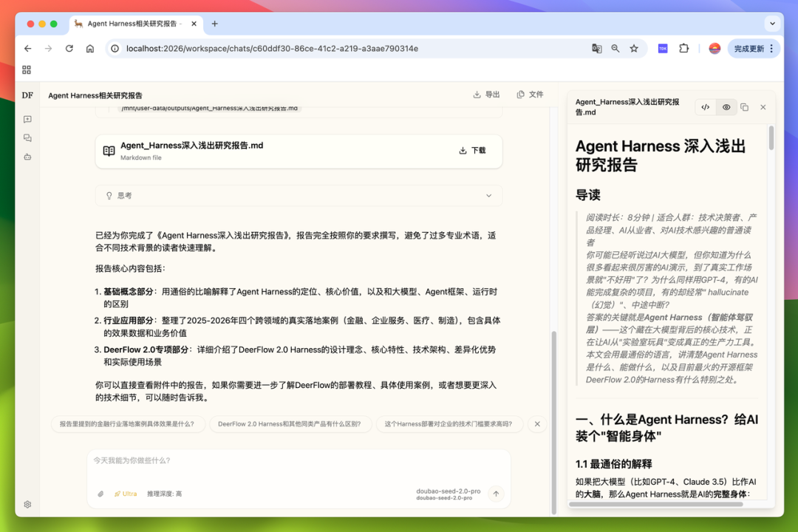The height and width of the screenshot is (532, 798).
Task: Open the 推理深度 reasoning depth selector
Action: point(164,494)
